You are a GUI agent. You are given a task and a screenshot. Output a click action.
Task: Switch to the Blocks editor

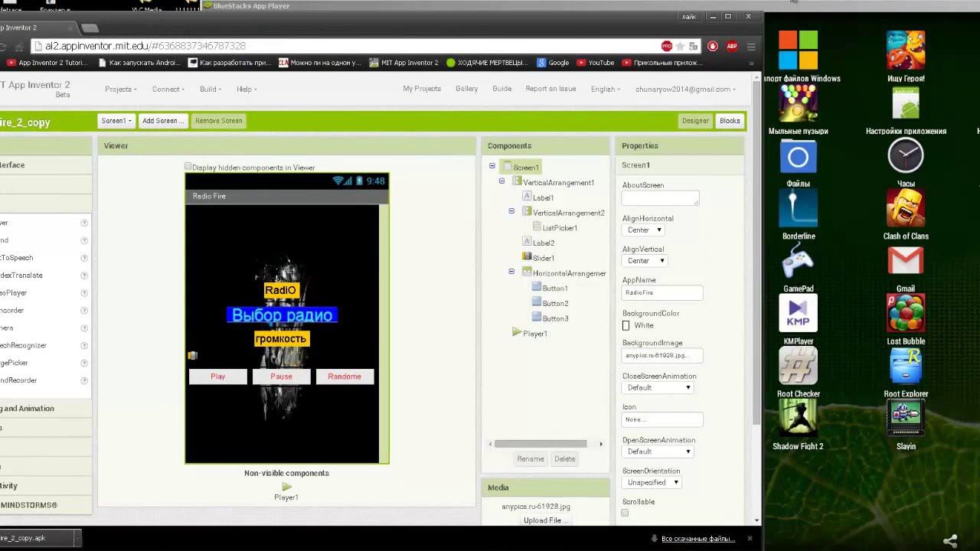[730, 121]
